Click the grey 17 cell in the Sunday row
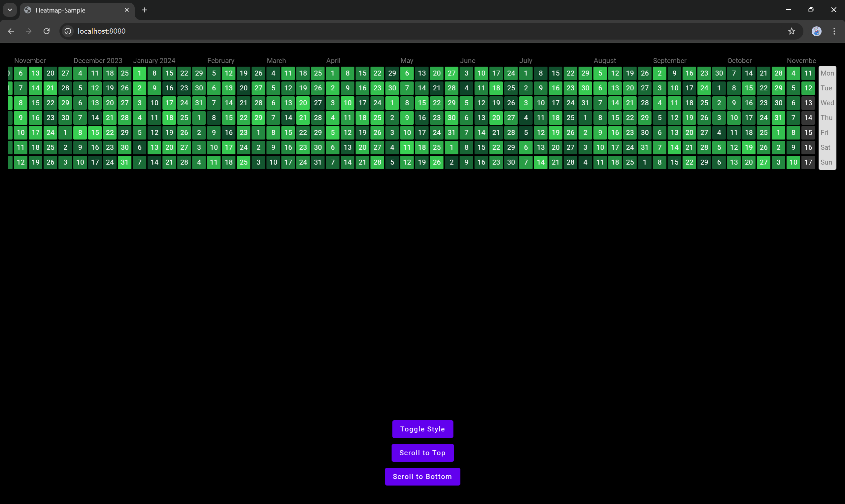 808,162
